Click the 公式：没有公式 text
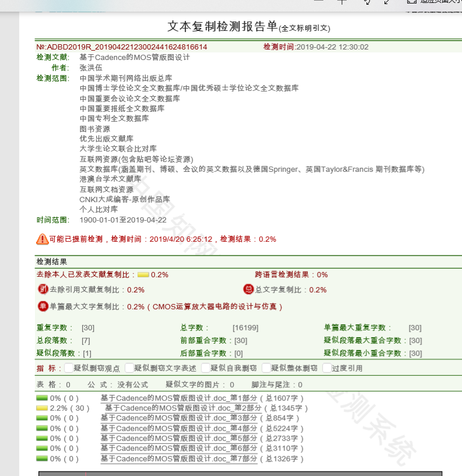 [118, 385]
